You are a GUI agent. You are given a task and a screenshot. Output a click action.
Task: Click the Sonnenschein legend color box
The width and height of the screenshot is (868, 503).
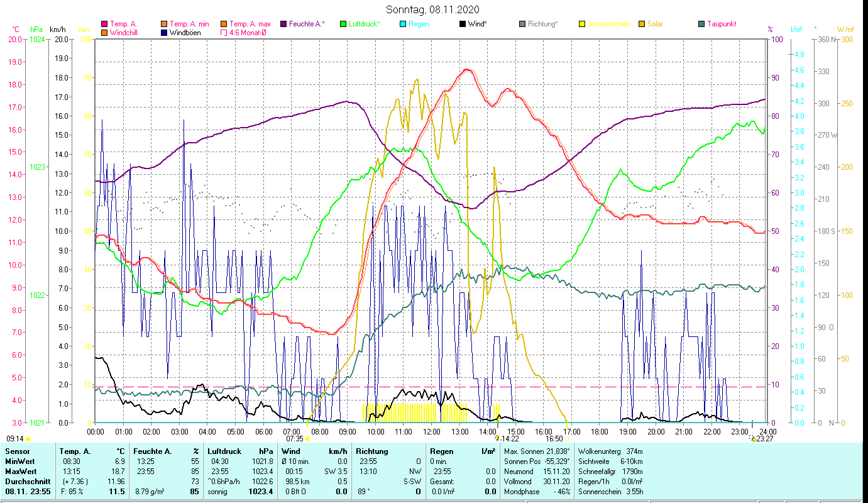click(x=582, y=24)
